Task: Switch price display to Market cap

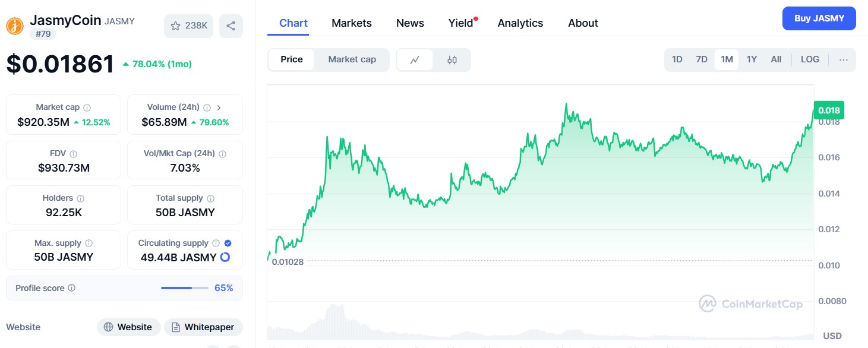Action: tap(352, 59)
